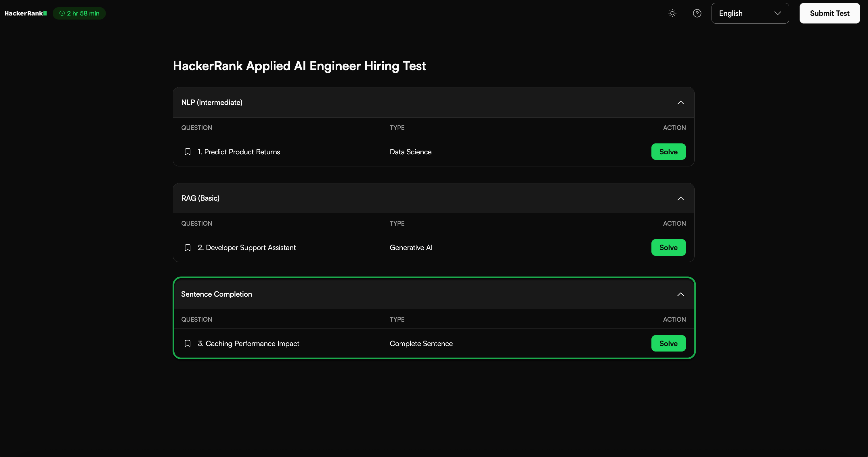The image size is (868, 457).
Task: Open the English language dropdown
Action: (x=750, y=13)
